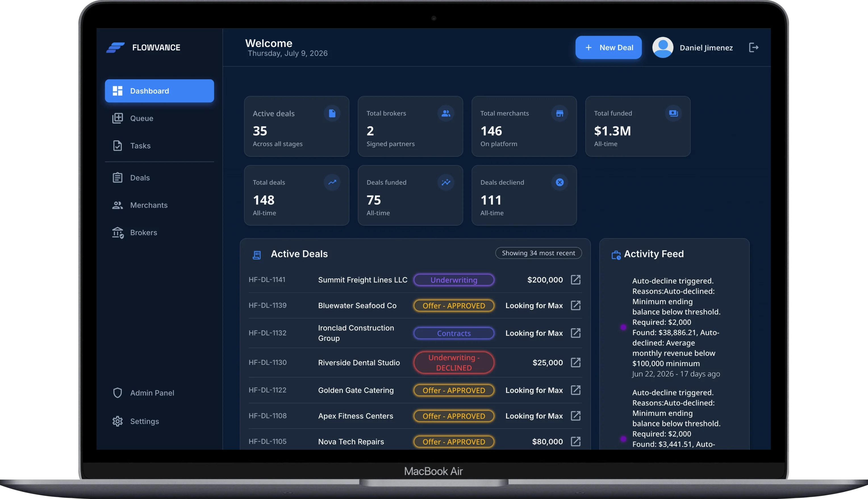This screenshot has height=499, width=868.
Task: Open Ironclad Construction Group deal link icon
Action: (x=575, y=333)
